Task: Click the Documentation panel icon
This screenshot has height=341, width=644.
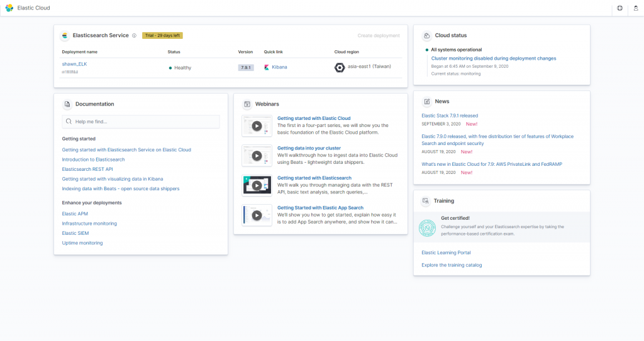Action: pyautogui.click(x=67, y=104)
